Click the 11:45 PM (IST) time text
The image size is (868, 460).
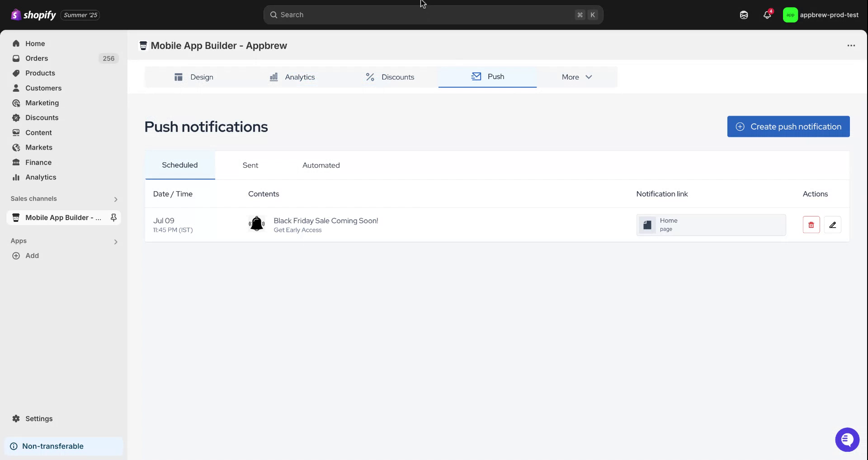point(173,230)
